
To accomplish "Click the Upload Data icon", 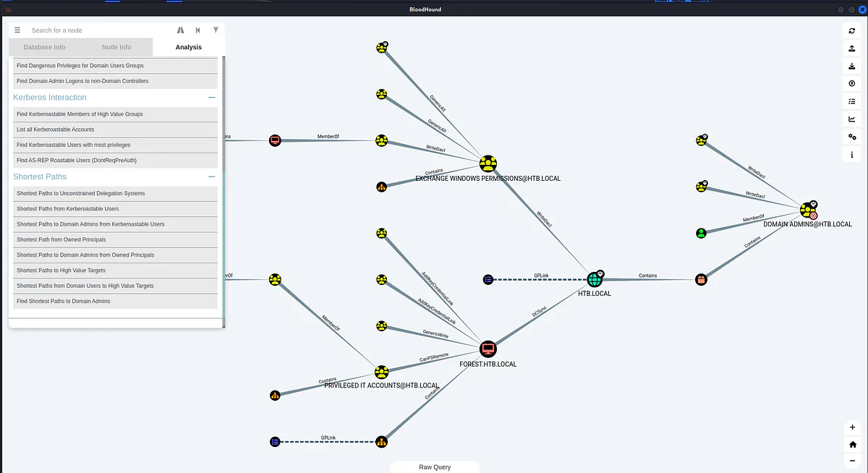I will tap(852, 84).
